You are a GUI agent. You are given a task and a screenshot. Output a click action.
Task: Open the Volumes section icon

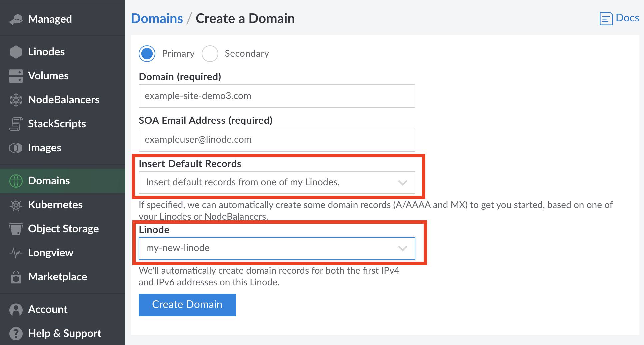[15, 76]
